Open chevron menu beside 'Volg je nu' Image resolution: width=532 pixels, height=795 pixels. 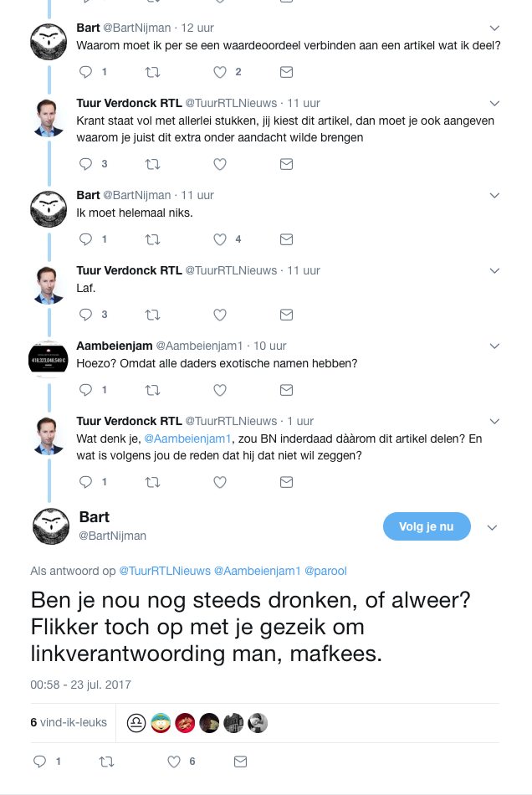(493, 527)
